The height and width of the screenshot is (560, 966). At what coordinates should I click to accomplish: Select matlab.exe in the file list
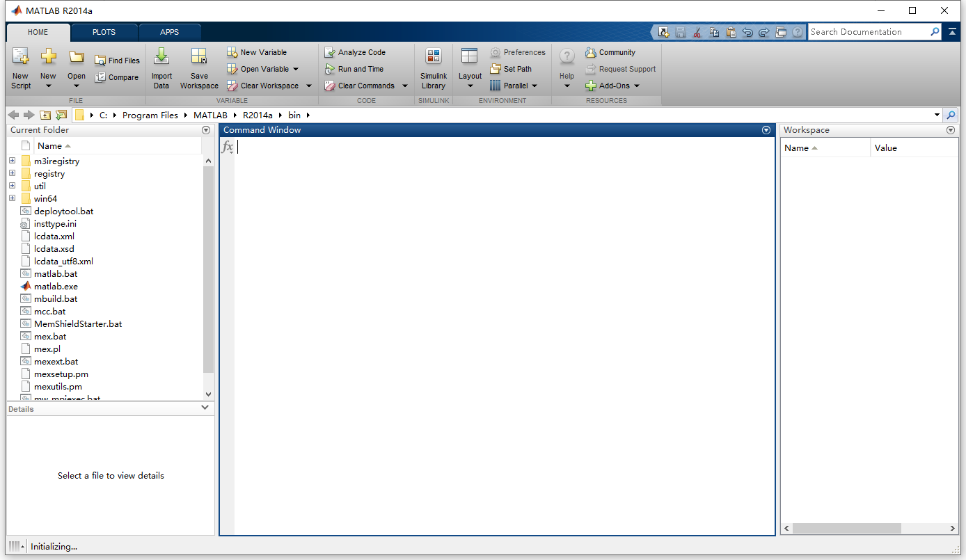[x=56, y=286]
